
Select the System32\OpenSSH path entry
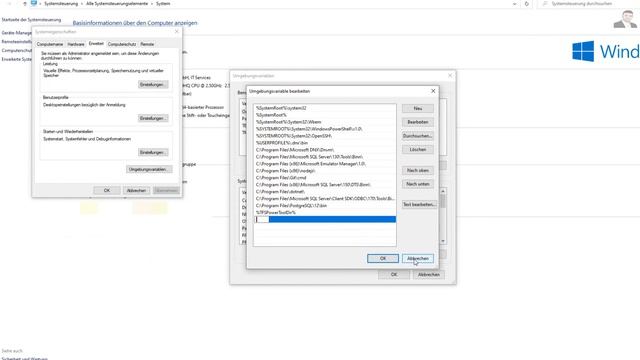click(x=325, y=136)
